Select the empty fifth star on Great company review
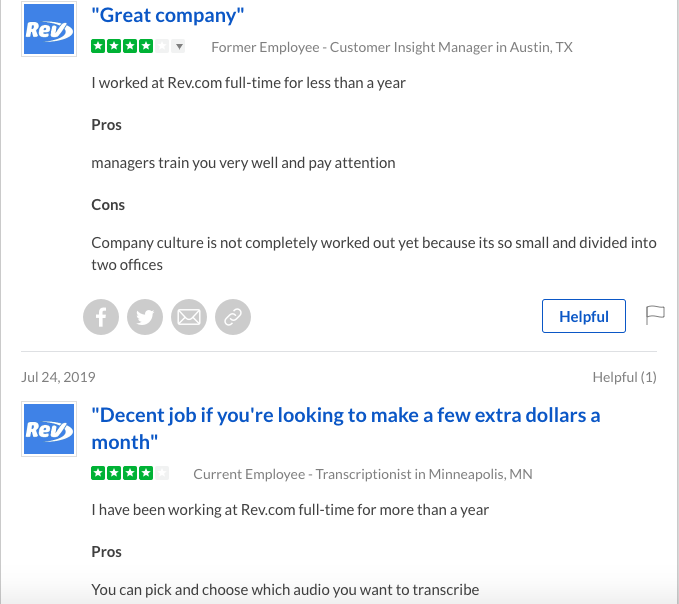The image size is (679, 604). [x=162, y=46]
